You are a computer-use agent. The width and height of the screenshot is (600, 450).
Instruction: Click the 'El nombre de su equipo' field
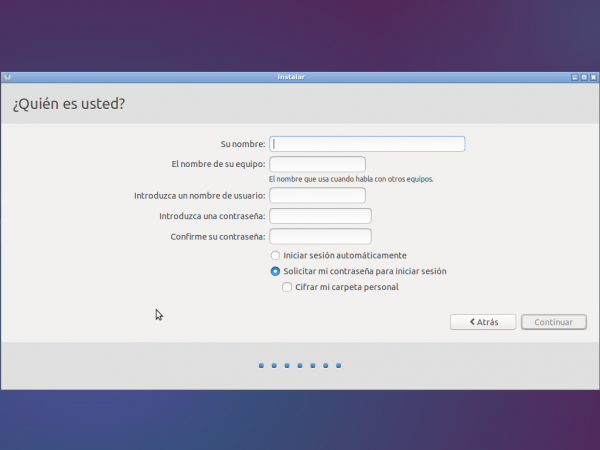click(317, 164)
